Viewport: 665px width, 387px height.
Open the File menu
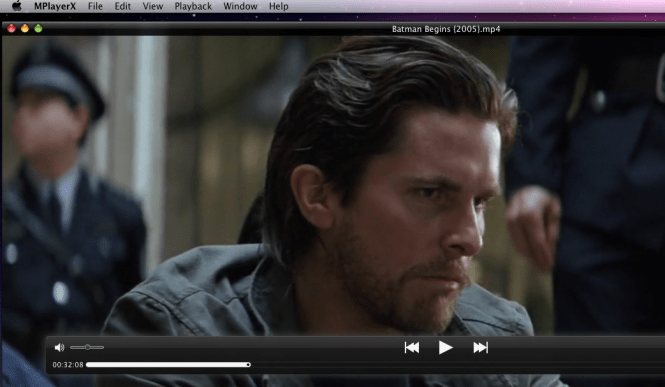coord(95,6)
